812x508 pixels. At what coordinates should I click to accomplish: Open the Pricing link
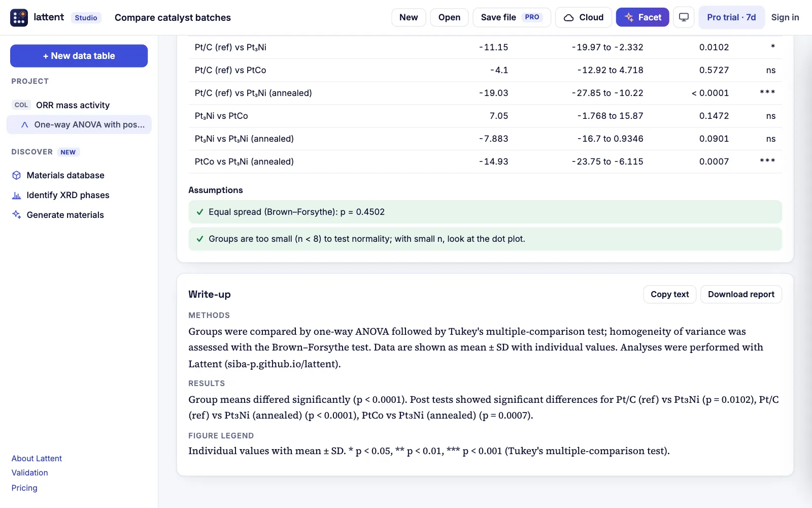[24, 488]
